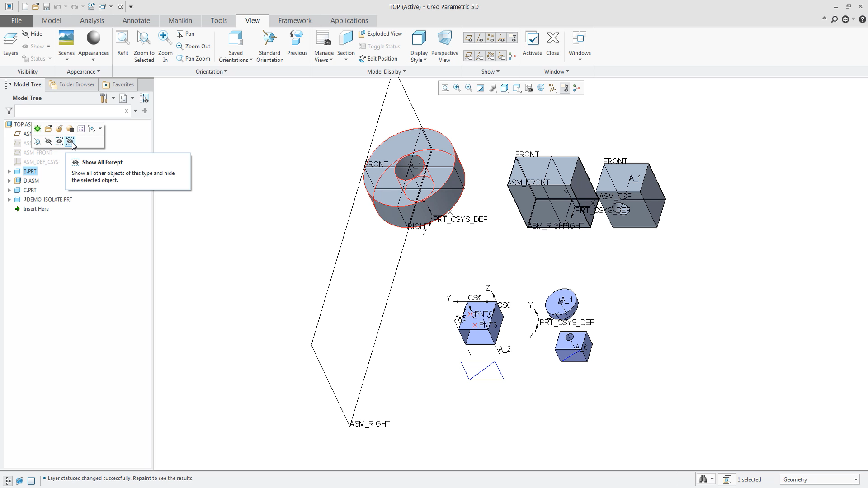
Task: Apply Standard Orientation to the model
Action: (x=269, y=47)
